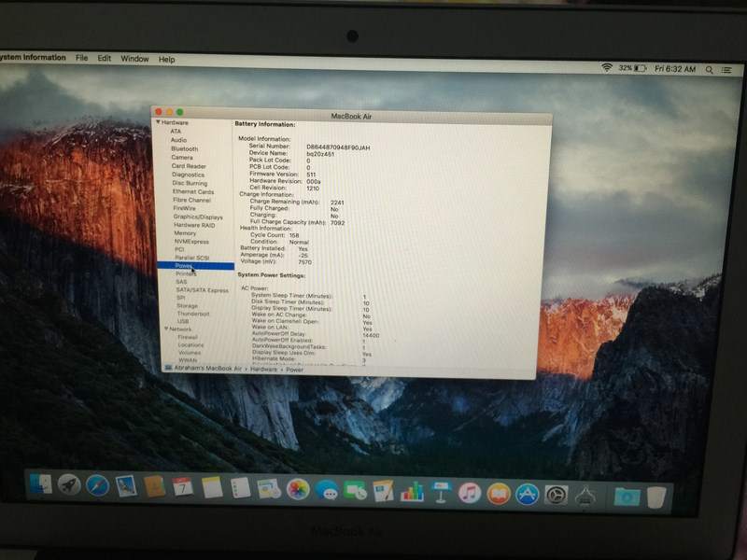
Task: Open the Downloads folder in the Dock
Action: click(627, 497)
